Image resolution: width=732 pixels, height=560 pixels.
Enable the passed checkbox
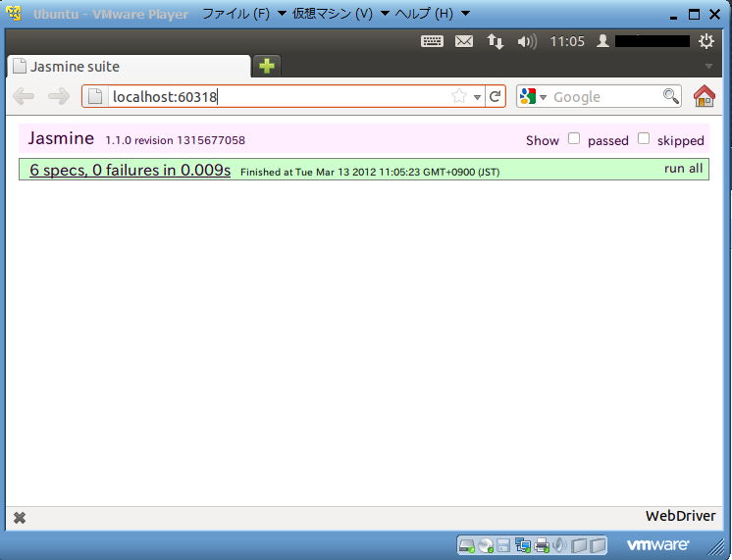tap(574, 138)
